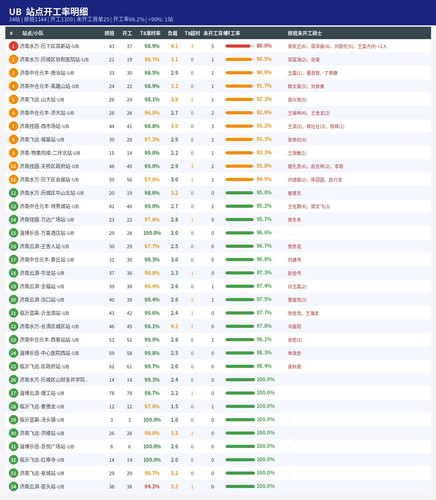The height and width of the screenshot is (500, 436).
Task: Click the red 94.2% T8 value in rank 34 row
Action: 152,486
